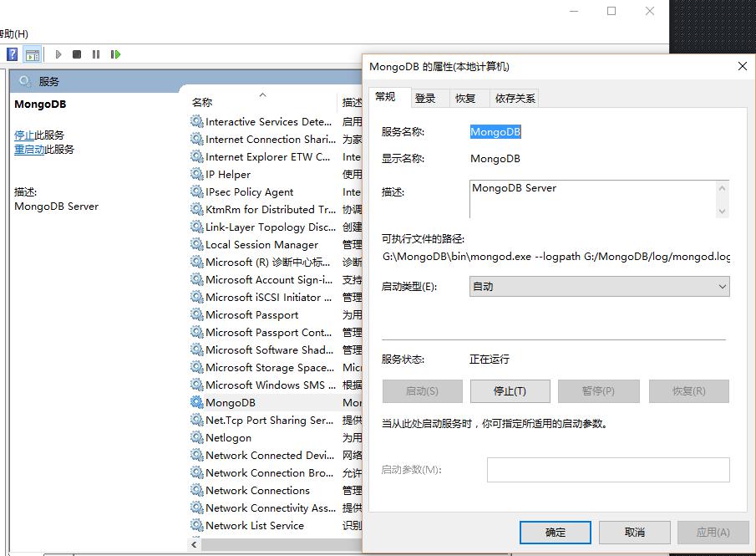Image resolution: width=756 pixels, height=556 pixels.
Task: Open the 帮助(H) menu
Action: 14,33
